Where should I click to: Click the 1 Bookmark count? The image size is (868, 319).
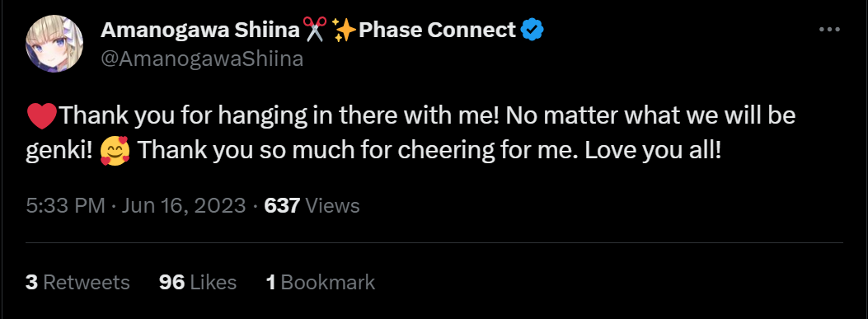[321, 283]
